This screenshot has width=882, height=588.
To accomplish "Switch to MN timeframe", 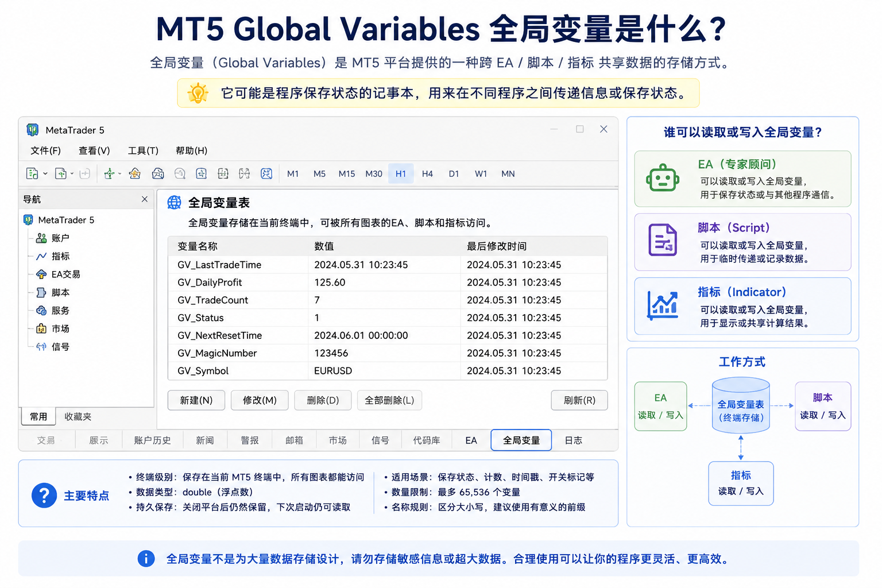I will coord(508,173).
